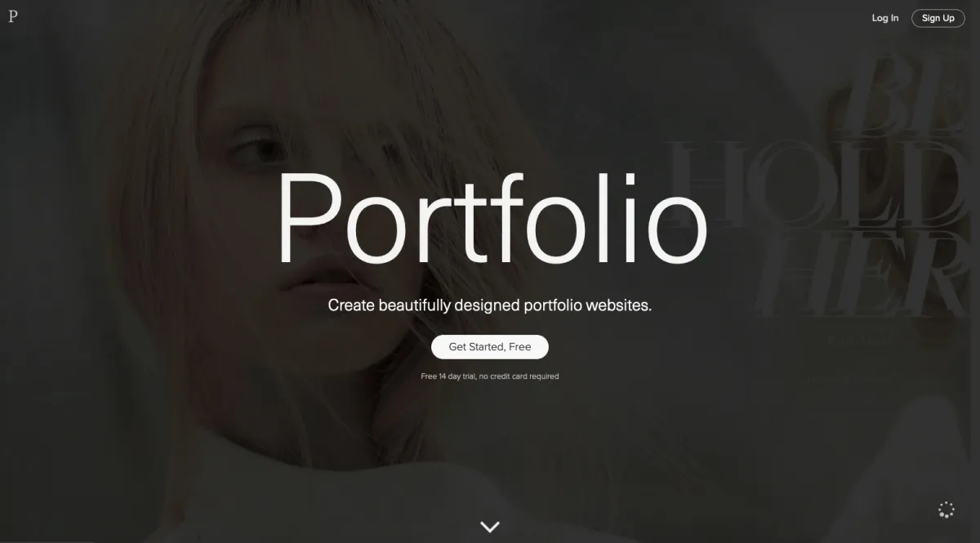Select the Sign Up button
980x543 pixels.
(x=938, y=18)
